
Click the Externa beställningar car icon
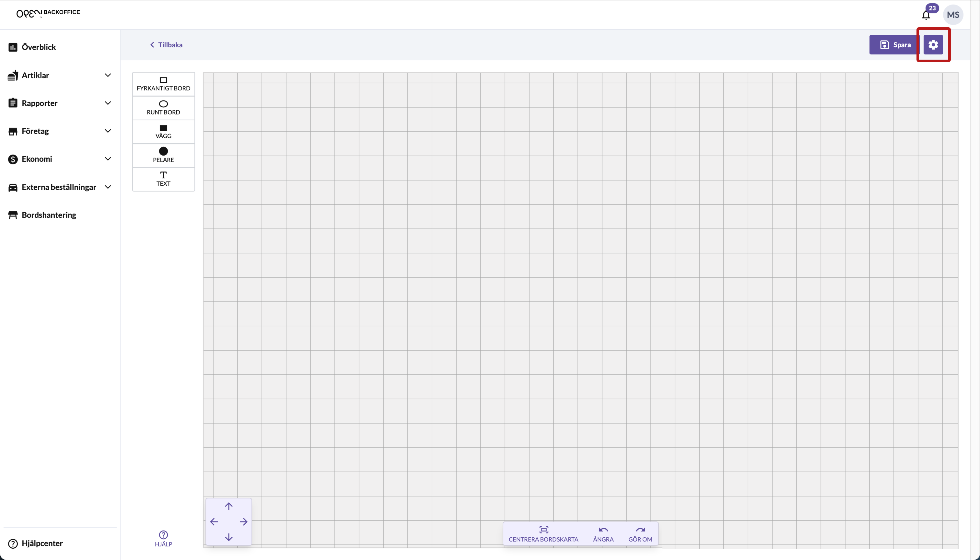click(13, 187)
